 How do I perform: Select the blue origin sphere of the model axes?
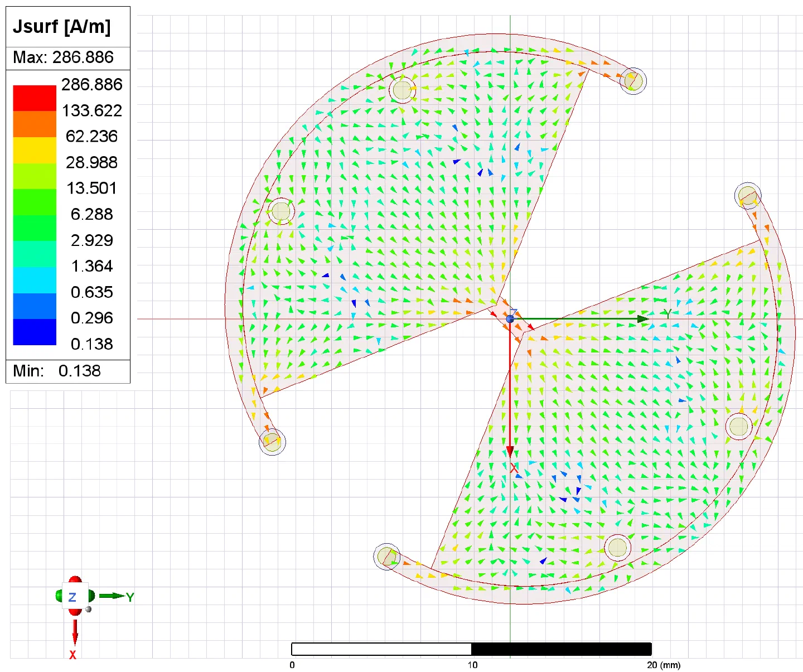pyautogui.click(x=510, y=319)
